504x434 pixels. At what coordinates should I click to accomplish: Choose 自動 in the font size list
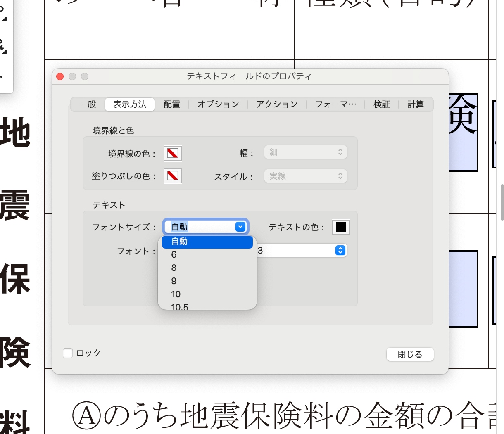(x=207, y=242)
